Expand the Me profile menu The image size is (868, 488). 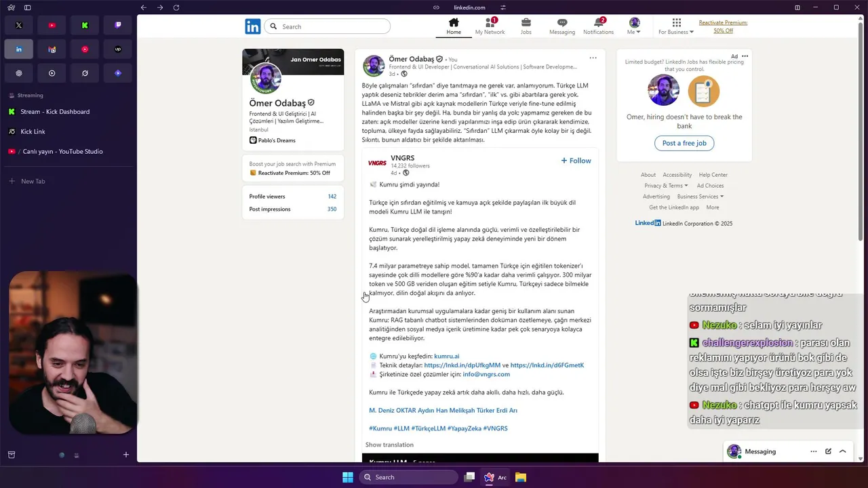[634, 26]
